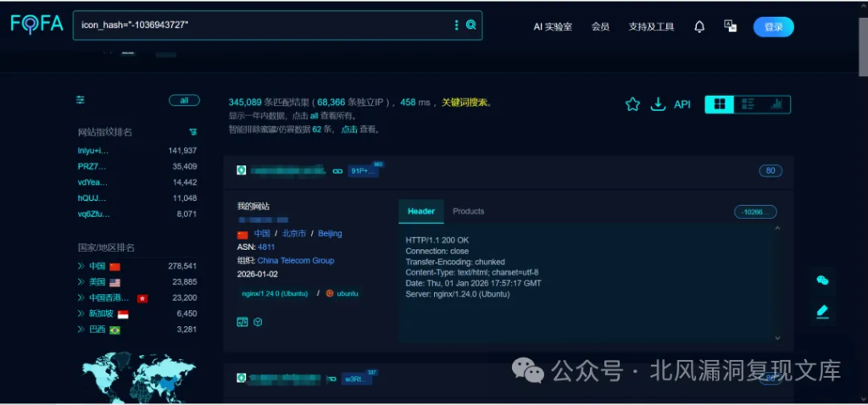This screenshot has height=405, width=868.
Task: Open search box vertical dots options
Action: tap(457, 25)
